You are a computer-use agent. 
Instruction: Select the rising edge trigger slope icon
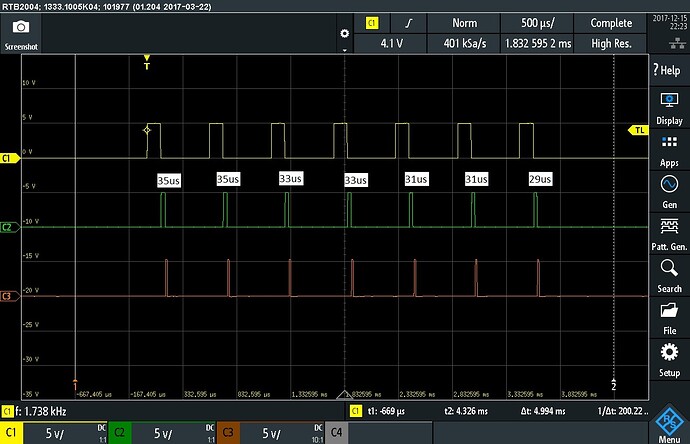tap(409, 23)
